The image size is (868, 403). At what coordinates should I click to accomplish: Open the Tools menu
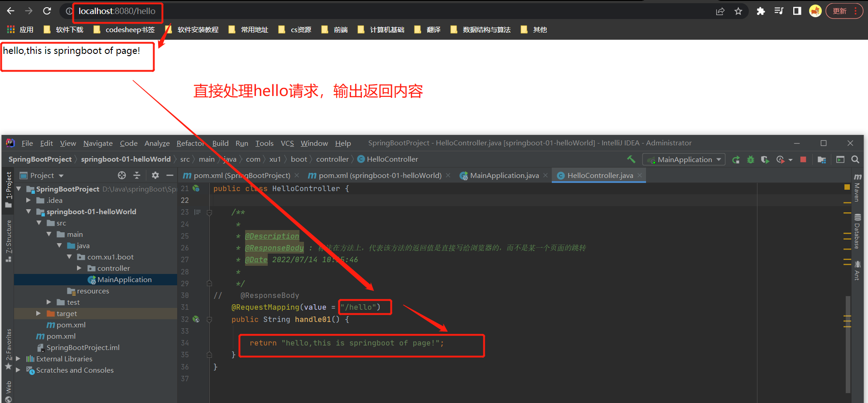[x=264, y=143]
